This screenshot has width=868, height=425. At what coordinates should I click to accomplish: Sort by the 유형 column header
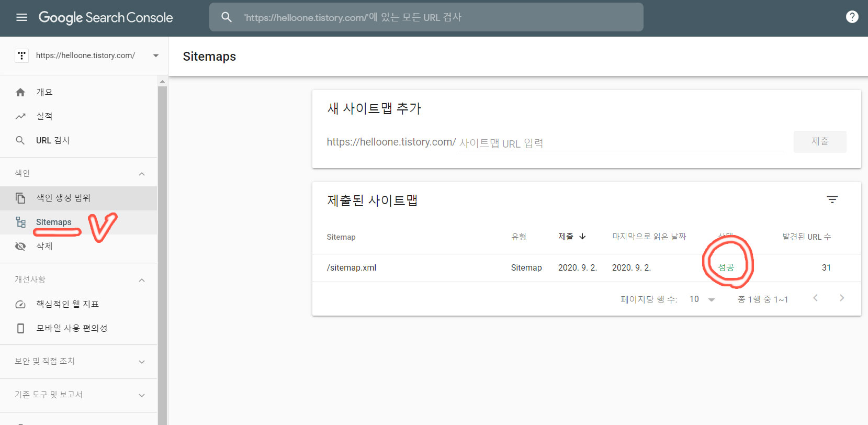click(x=518, y=237)
